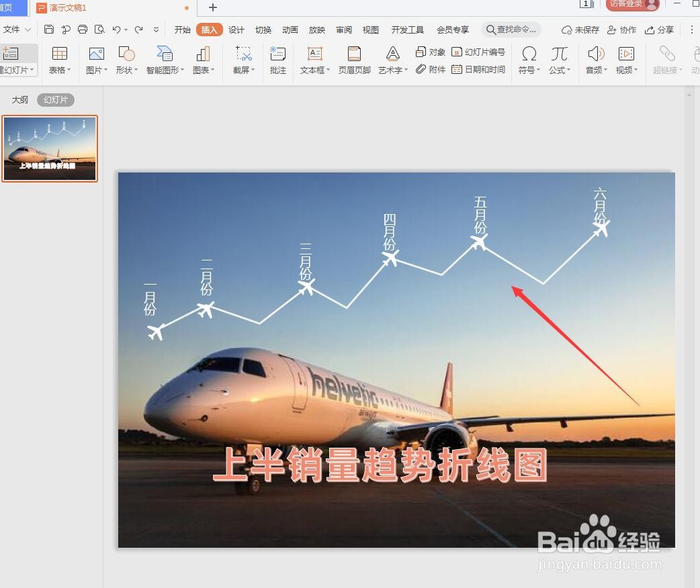Click the Unsaved (未保存) cloud button
The image size is (700, 588).
pos(580,30)
